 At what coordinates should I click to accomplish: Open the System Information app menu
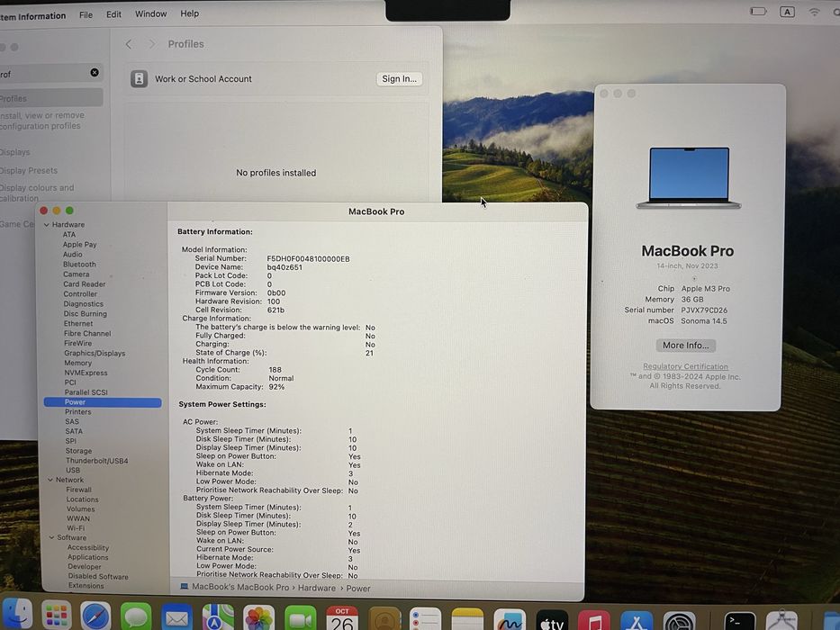pyautogui.click(x=32, y=16)
